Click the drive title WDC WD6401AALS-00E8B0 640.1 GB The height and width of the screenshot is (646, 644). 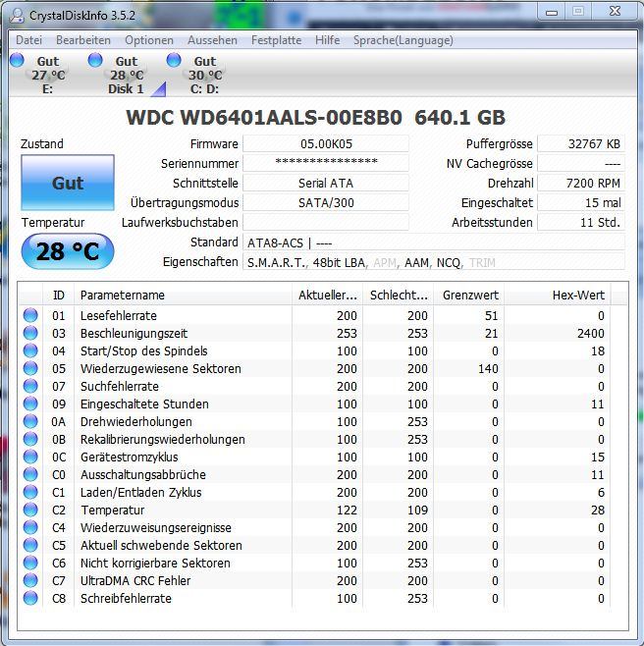tap(315, 118)
